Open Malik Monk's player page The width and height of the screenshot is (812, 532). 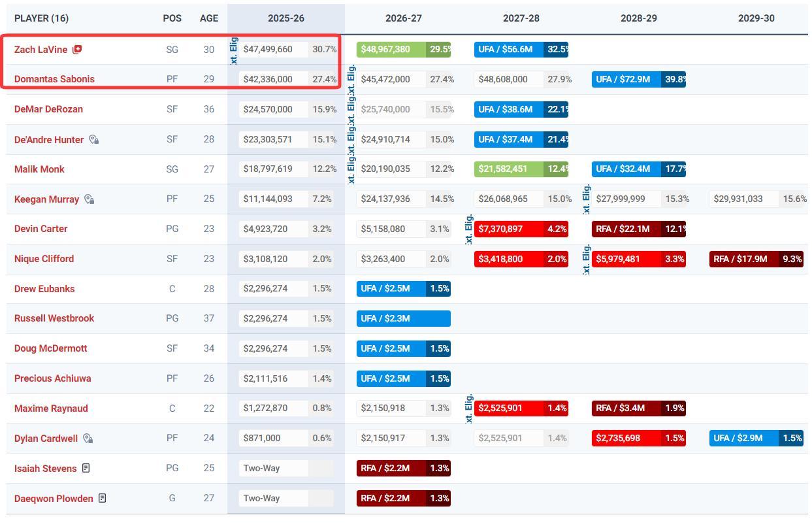point(39,169)
